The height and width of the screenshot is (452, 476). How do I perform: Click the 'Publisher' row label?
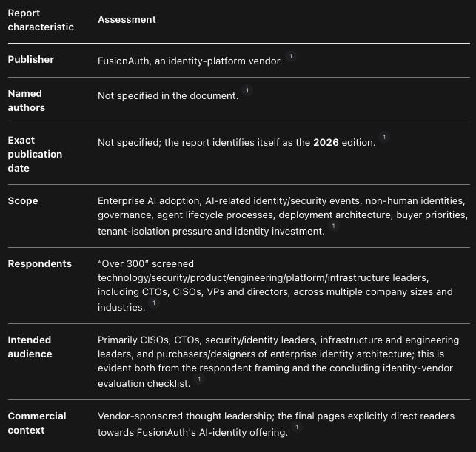(x=31, y=59)
